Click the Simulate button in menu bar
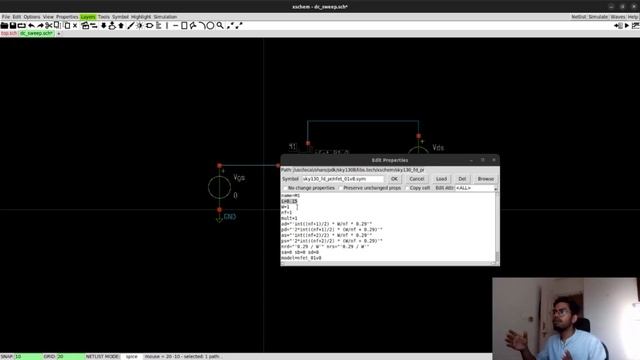The image size is (640, 360). coord(598,17)
